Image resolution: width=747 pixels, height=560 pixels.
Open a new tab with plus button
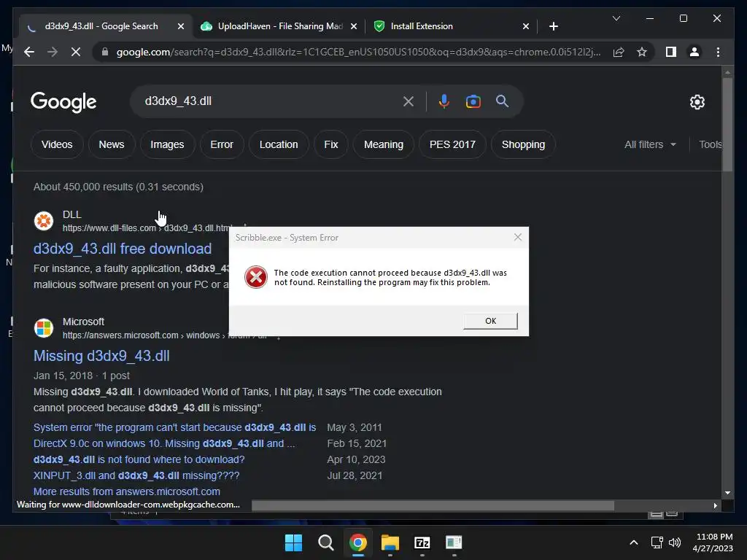(553, 26)
